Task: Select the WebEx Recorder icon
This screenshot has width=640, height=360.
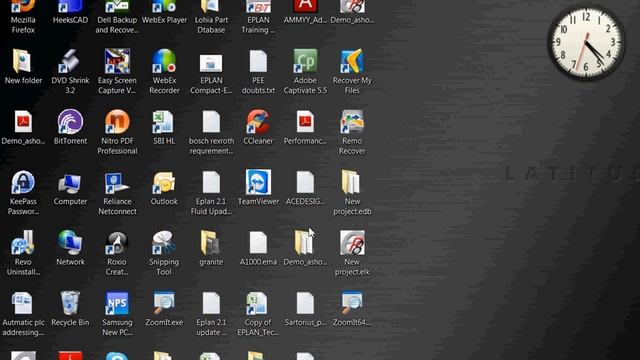Action: pyautogui.click(x=164, y=71)
